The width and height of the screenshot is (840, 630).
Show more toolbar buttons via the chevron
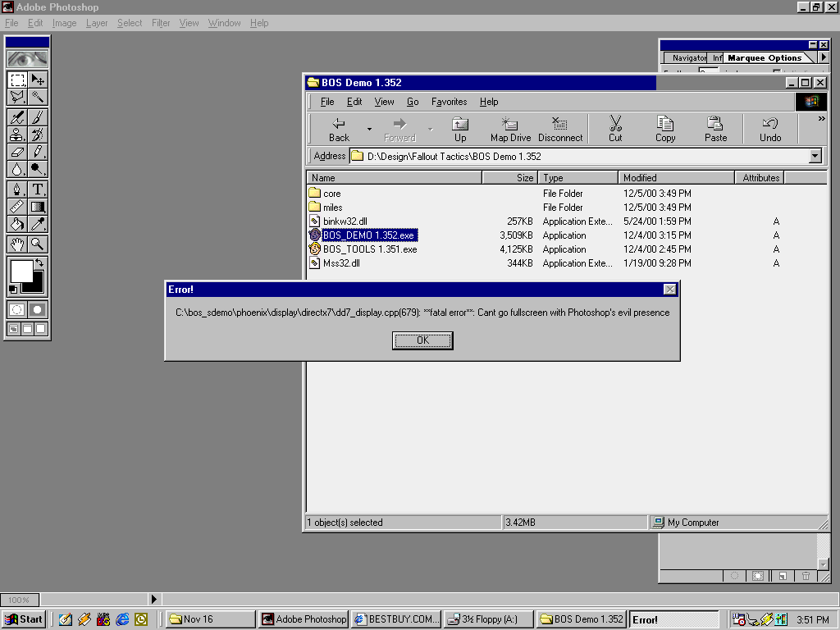[x=821, y=119]
